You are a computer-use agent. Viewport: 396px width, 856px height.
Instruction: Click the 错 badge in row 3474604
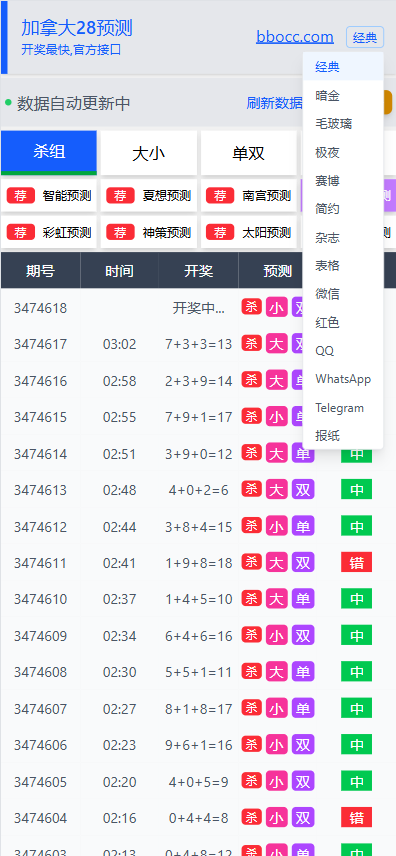tap(357, 818)
